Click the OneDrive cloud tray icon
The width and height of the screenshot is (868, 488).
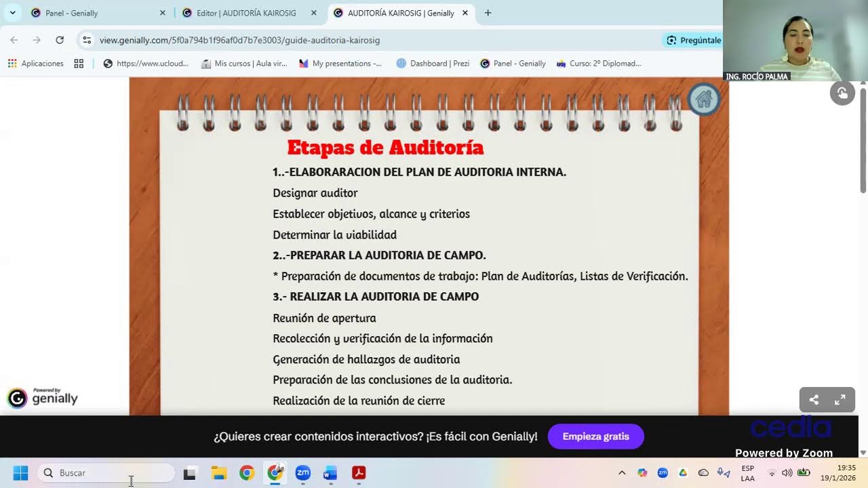tap(703, 472)
